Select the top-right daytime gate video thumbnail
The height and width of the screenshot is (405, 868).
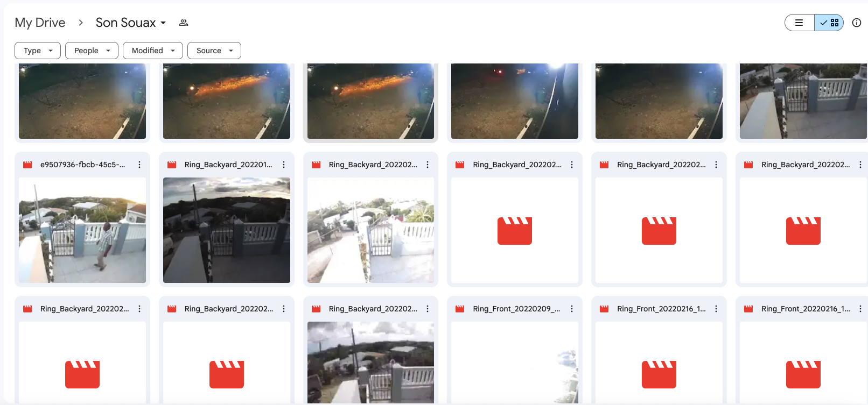tap(802, 101)
